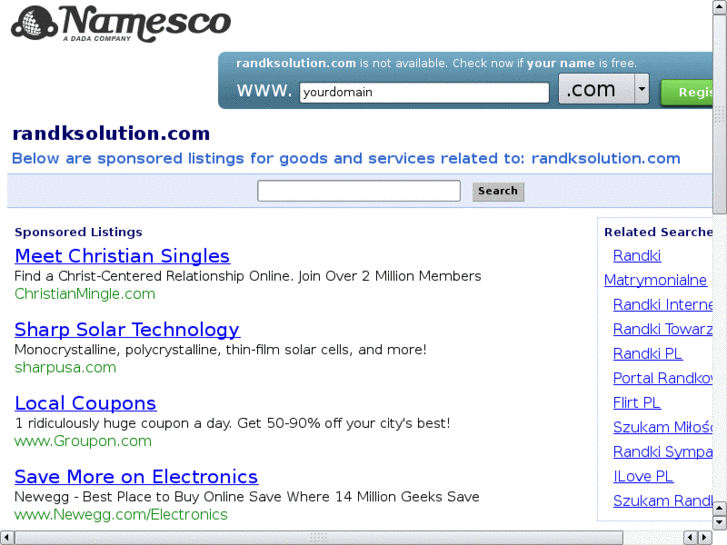Image resolution: width=727 pixels, height=545 pixels.
Task: Open Meet Christian Singles link
Action: coord(122,256)
